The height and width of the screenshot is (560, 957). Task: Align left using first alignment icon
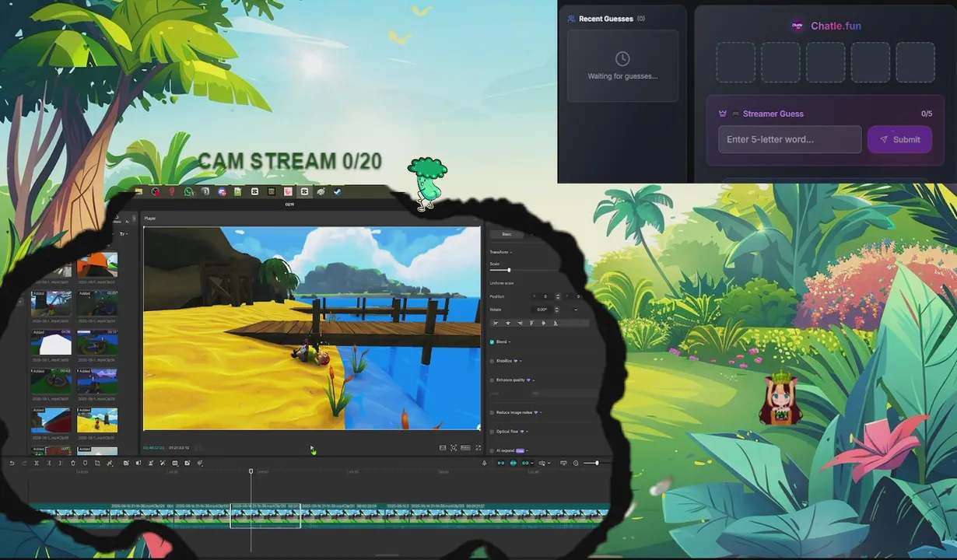coord(496,323)
